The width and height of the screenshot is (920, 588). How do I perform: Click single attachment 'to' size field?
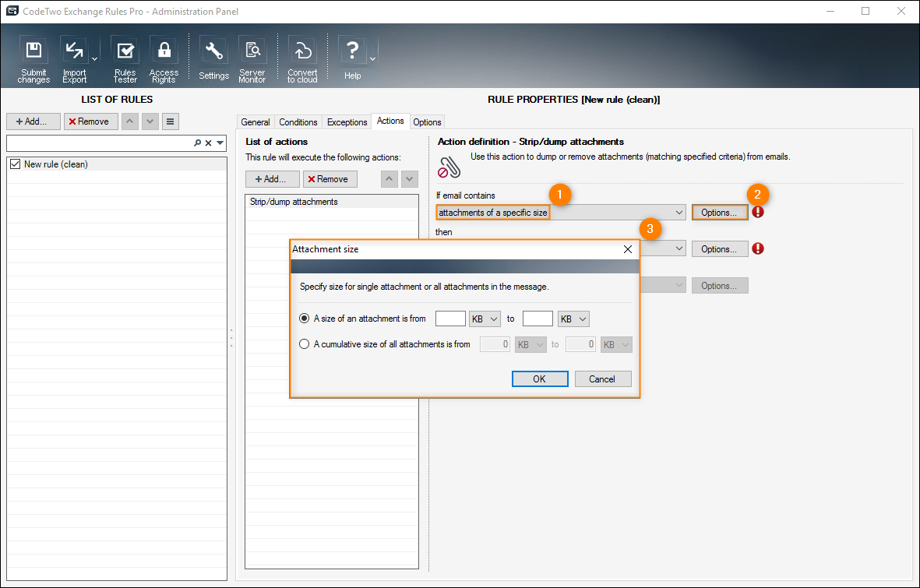[x=538, y=319]
